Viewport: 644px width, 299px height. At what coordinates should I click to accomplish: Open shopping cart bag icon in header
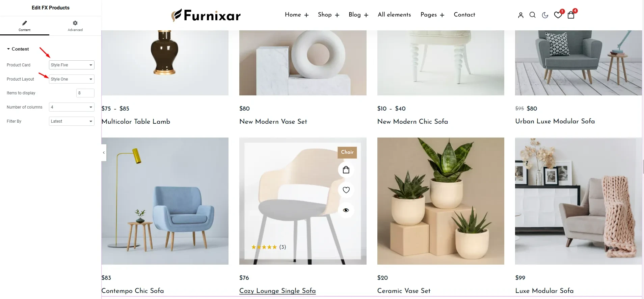[571, 15]
